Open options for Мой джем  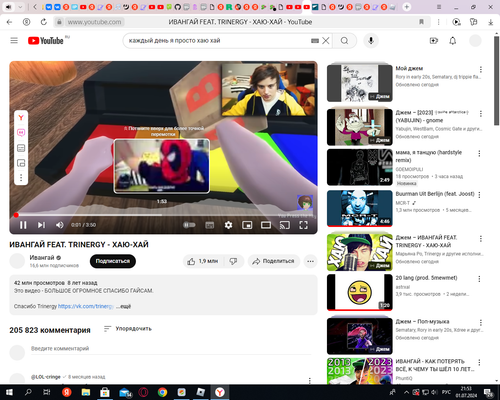coord(481,69)
